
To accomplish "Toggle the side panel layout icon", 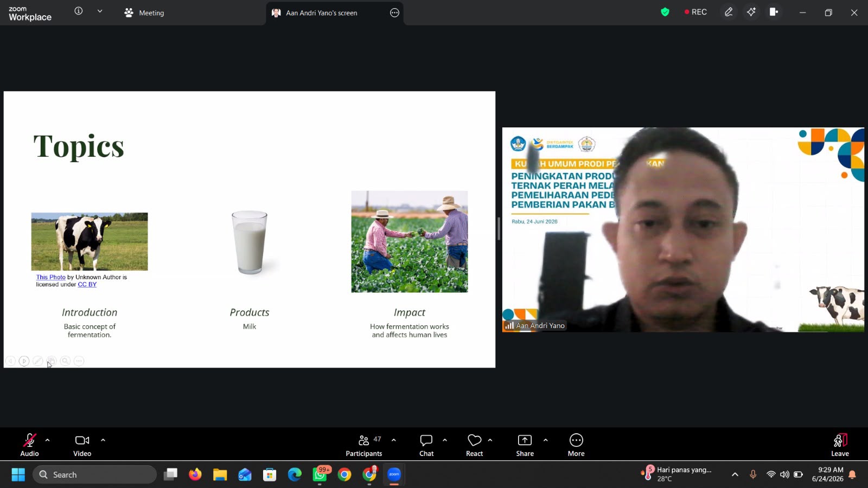I will 774,12.
